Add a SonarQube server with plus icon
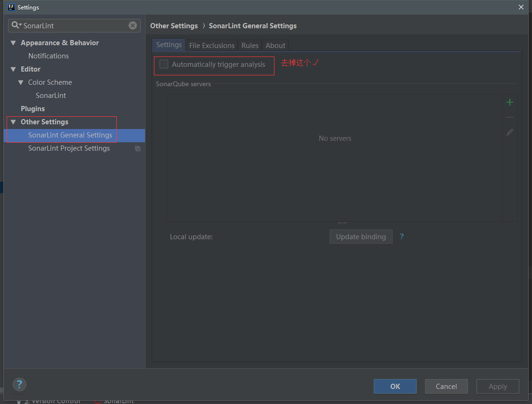The width and height of the screenshot is (532, 404). (509, 102)
